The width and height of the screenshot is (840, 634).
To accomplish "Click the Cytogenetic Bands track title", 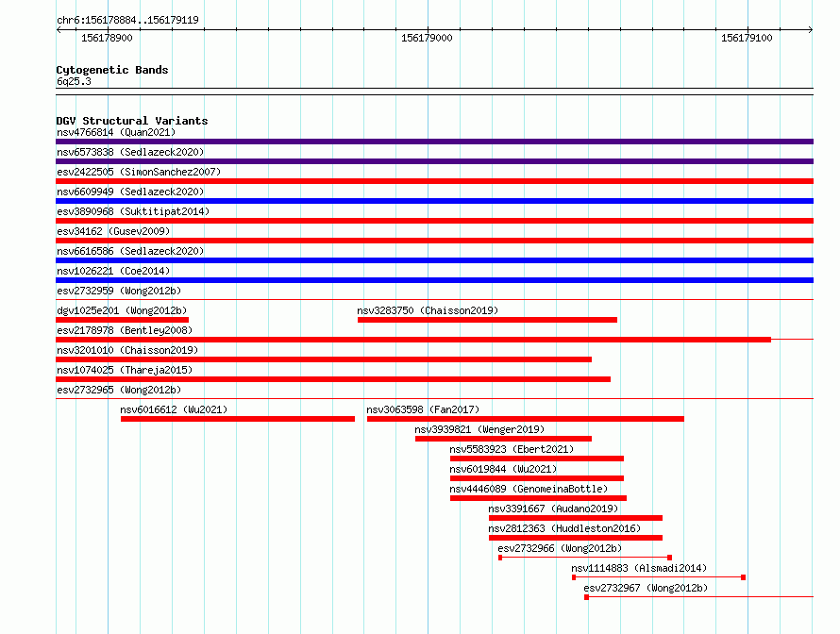I will 112,70.
